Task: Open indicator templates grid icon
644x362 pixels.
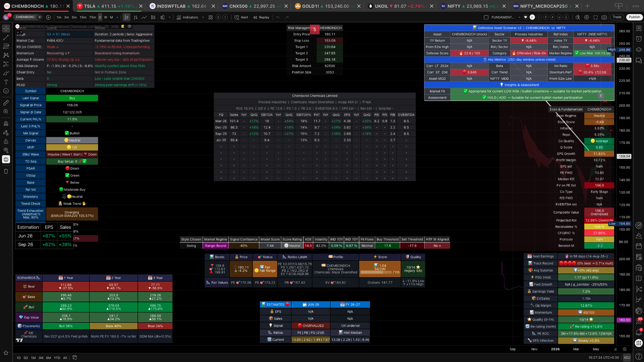Action: click(x=211, y=17)
